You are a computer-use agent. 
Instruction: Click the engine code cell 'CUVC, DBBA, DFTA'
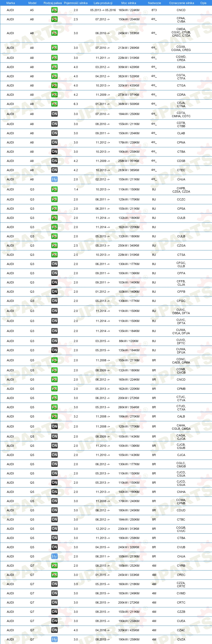point(181,311)
